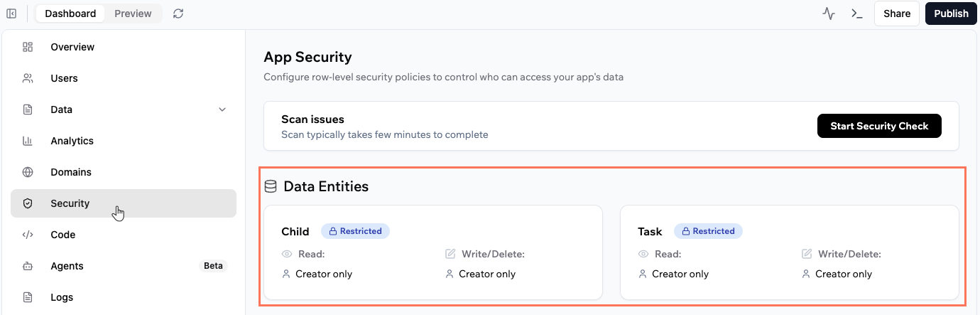Click the Users people icon

(28, 78)
